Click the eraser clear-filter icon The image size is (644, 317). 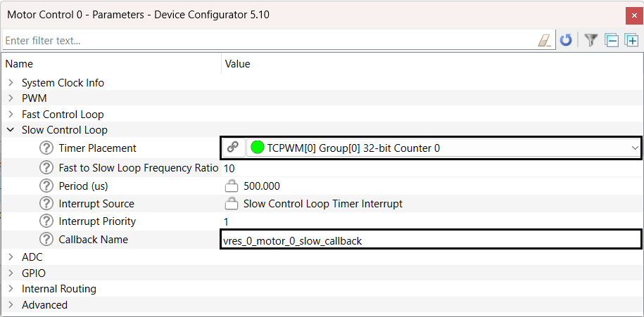pyautogui.click(x=545, y=41)
